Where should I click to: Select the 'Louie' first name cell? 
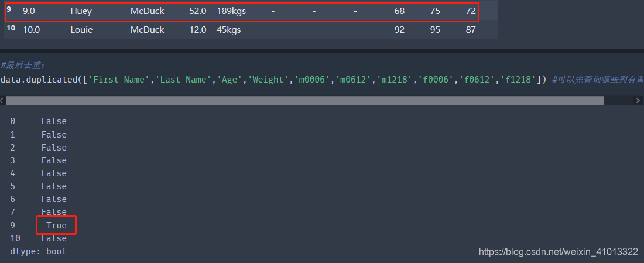coord(81,30)
